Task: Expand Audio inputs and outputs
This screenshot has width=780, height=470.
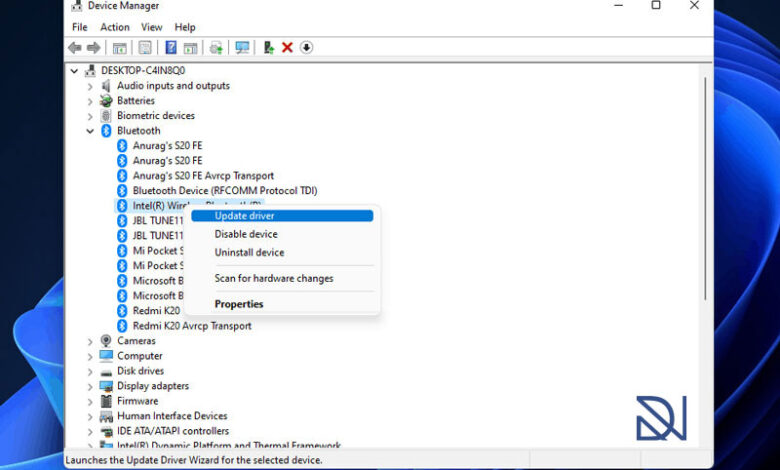Action: coord(90,86)
